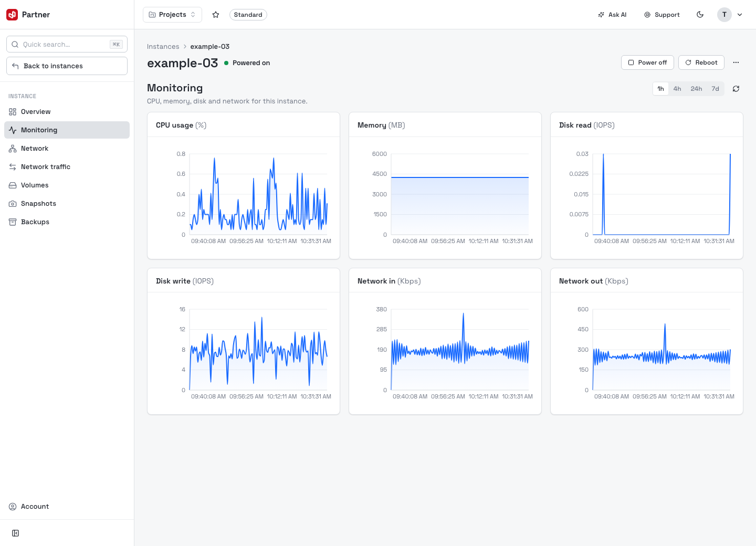Click the Disk write (IOPS) title

pos(185,281)
